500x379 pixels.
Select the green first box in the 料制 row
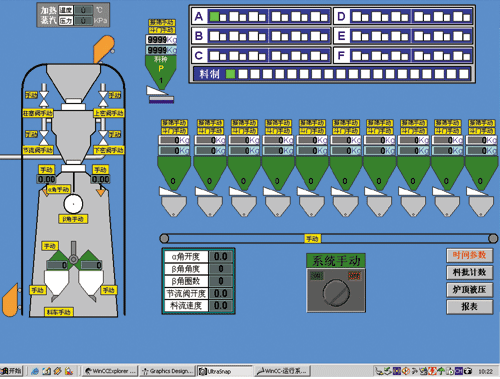pyautogui.click(x=230, y=74)
